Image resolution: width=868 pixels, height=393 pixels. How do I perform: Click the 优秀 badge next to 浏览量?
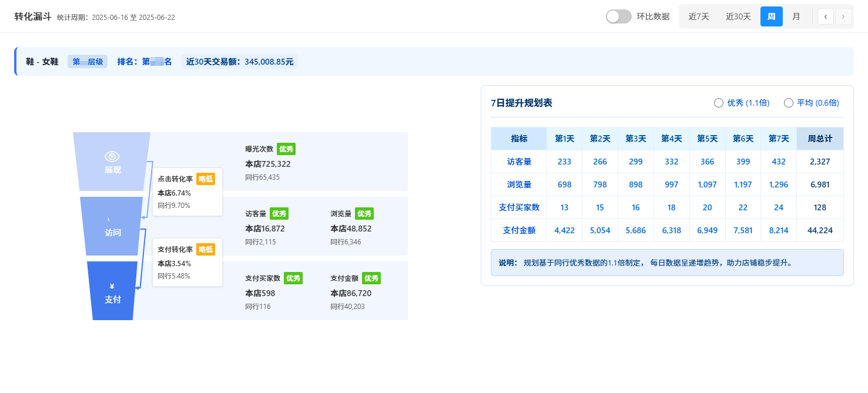(x=364, y=213)
